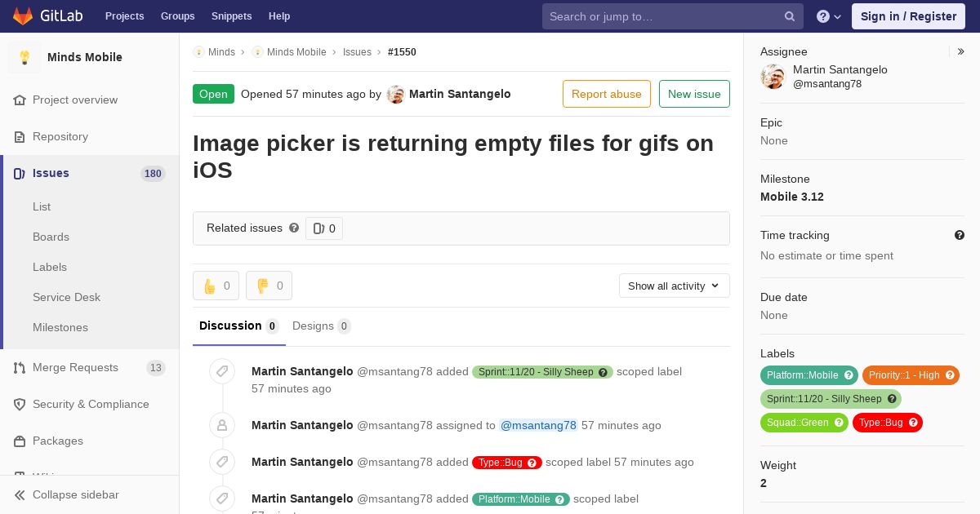
Task: Open the Projects menu in navbar
Action: click(x=125, y=16)
